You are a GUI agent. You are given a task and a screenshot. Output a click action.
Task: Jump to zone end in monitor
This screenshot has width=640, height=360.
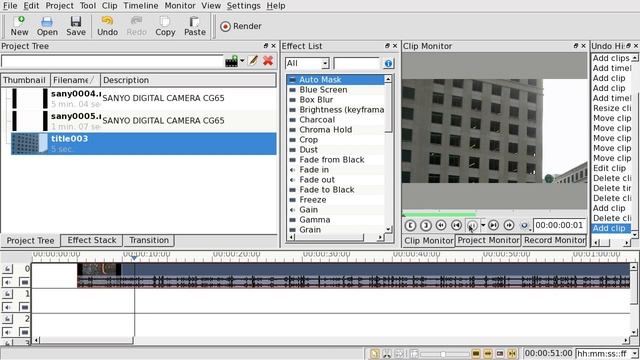click(493, 225)
